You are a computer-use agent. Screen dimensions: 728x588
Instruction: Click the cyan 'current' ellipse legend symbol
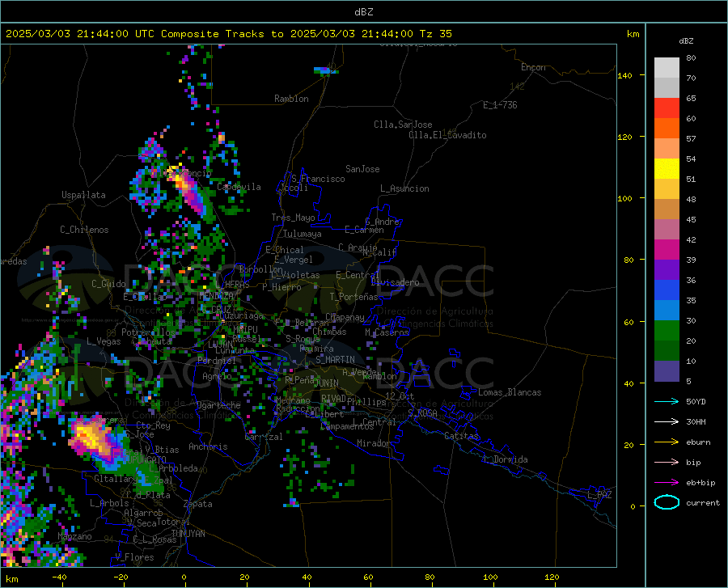point(667,502)
